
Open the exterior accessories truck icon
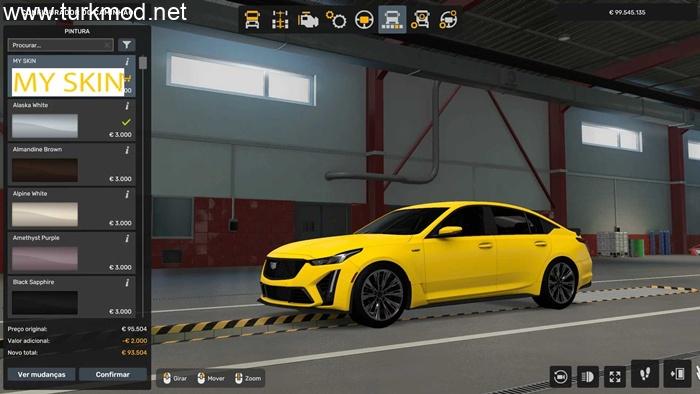coord(421,20)
